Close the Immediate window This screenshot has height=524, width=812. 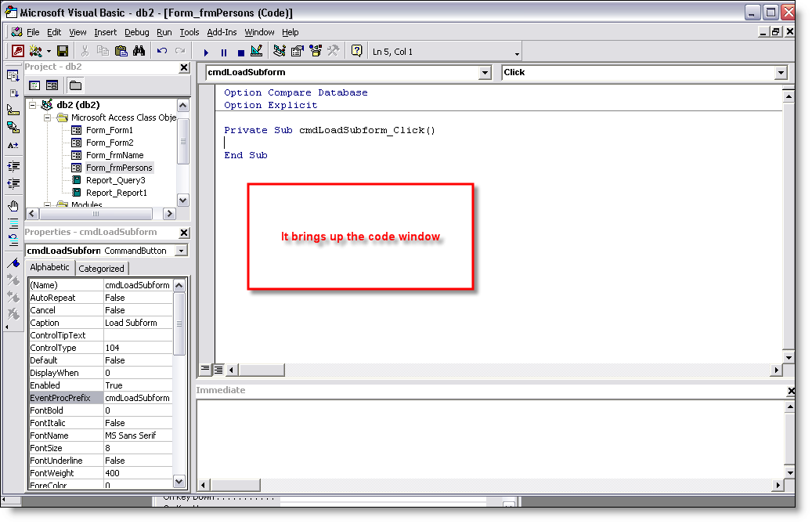point(791,391)
